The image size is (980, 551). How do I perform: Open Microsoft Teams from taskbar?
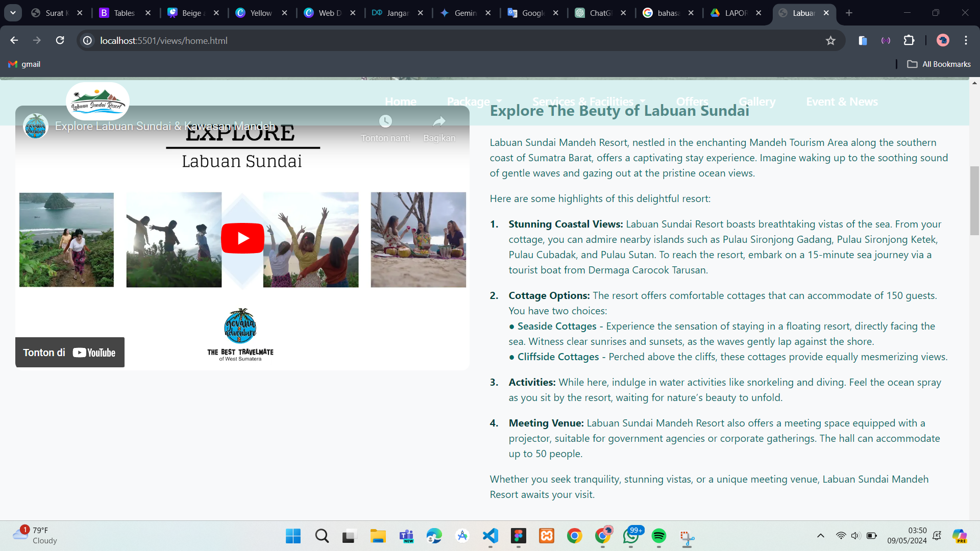[x=406, y=536]
